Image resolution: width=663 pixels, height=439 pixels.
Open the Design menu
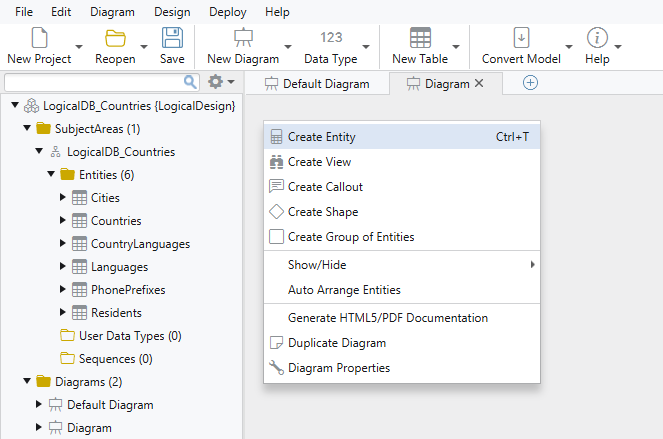[x=172, y=12]
